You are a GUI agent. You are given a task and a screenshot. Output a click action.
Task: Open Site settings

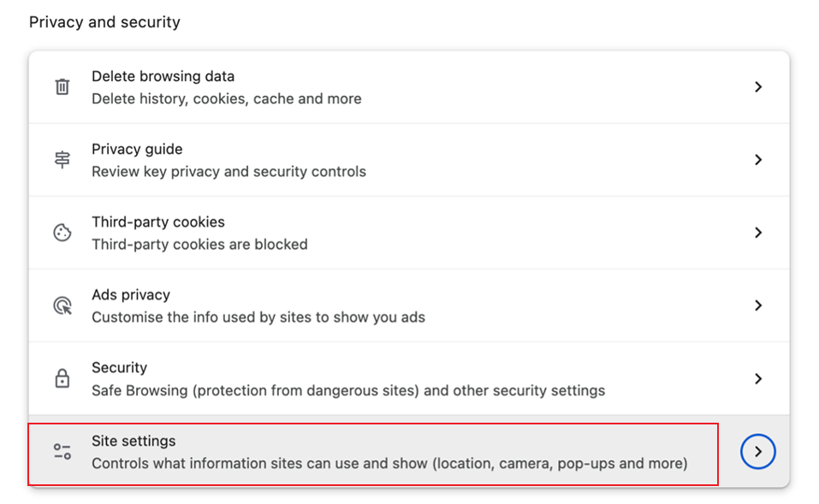click(x=342, y=451)
